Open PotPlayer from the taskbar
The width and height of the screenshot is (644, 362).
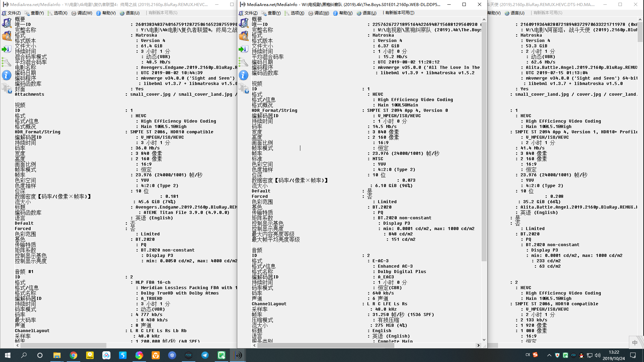[90, 355]
